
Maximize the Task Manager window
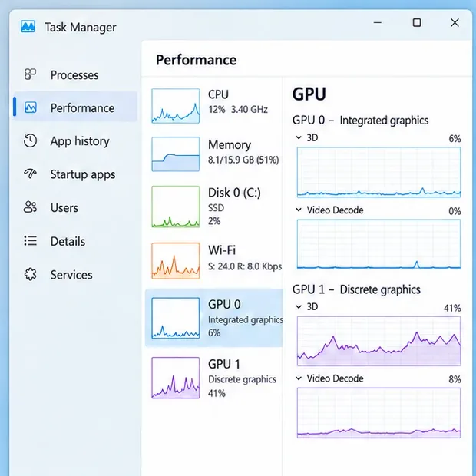point(417,22)
